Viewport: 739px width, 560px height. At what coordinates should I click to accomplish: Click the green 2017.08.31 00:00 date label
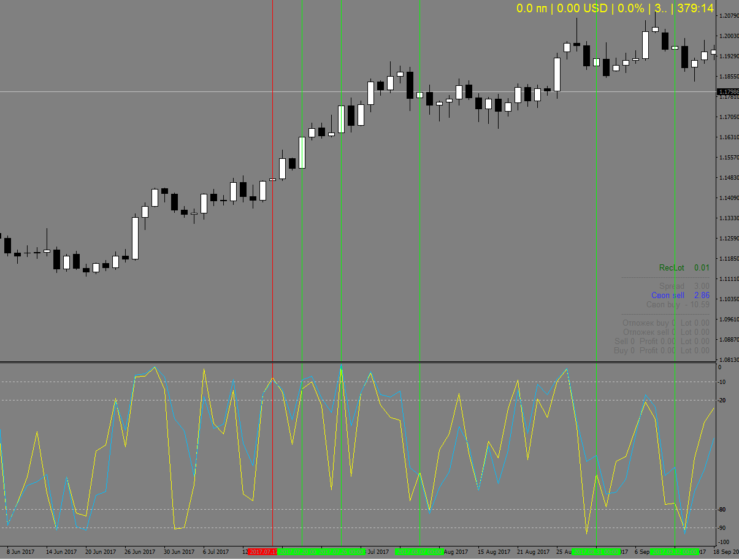[x=596, y=552]
